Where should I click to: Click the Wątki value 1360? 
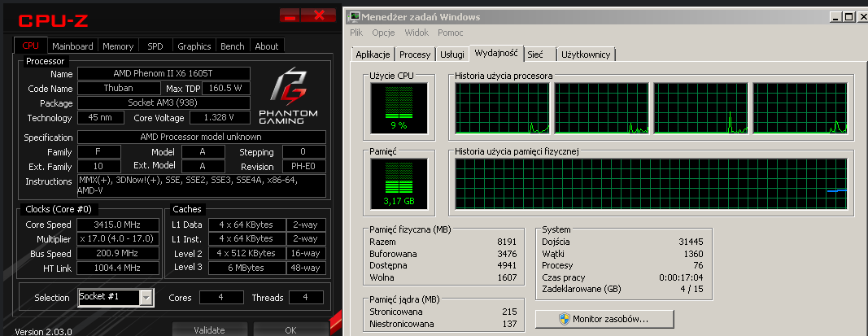(x=694, y=254)
